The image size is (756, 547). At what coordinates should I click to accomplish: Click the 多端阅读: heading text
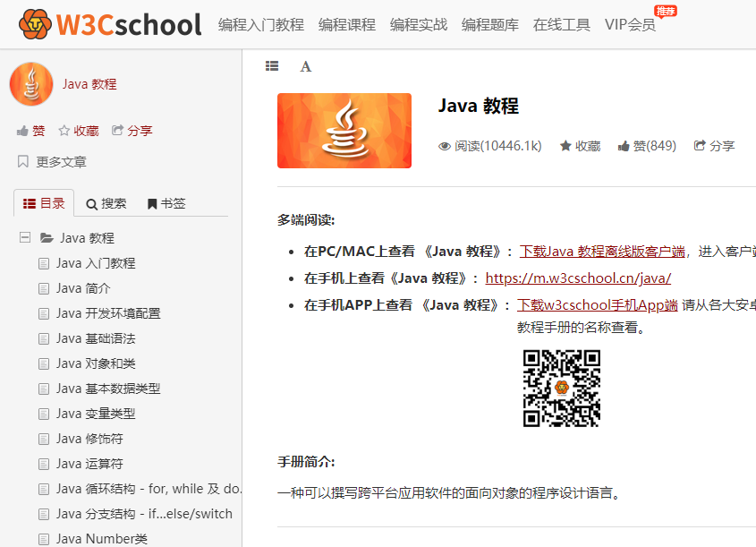pos(306,220)
